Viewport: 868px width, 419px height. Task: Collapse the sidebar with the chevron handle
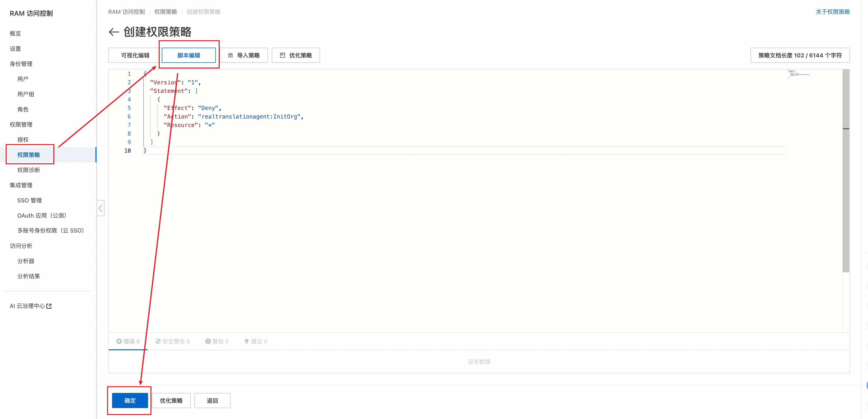(100, 208)
